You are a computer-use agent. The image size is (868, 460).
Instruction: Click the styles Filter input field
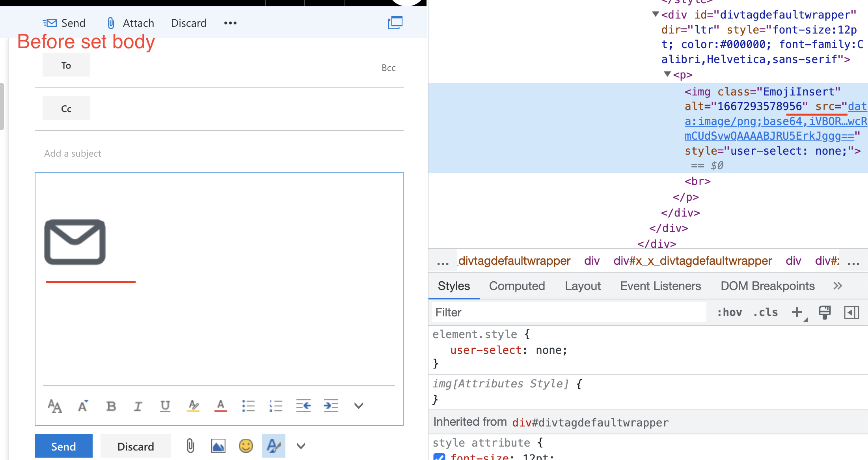512,312
